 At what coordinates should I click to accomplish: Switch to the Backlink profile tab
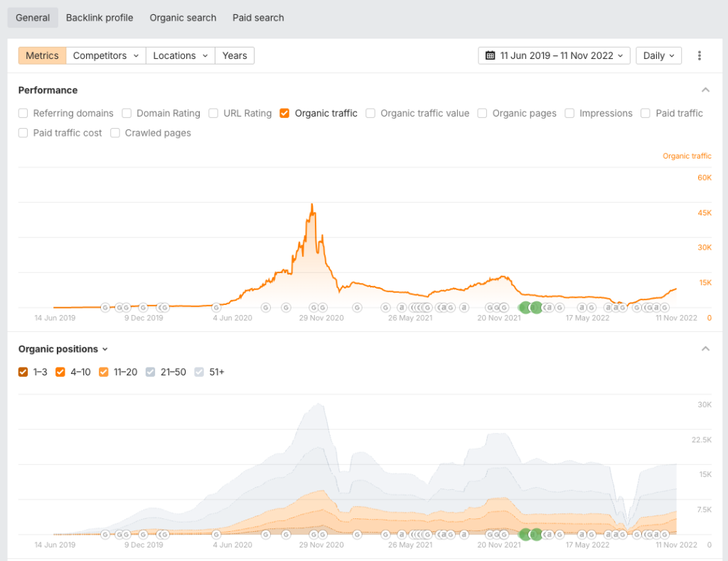coord(100,18)
